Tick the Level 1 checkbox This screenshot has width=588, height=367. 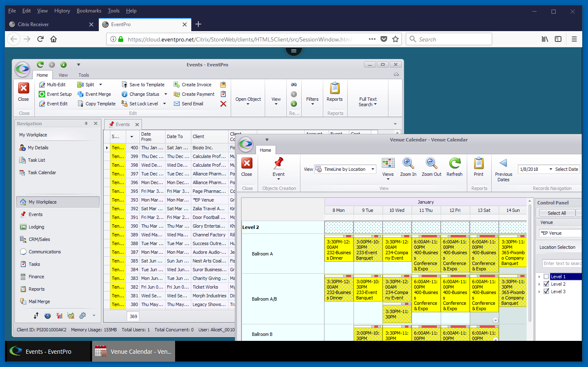point(547,277)
